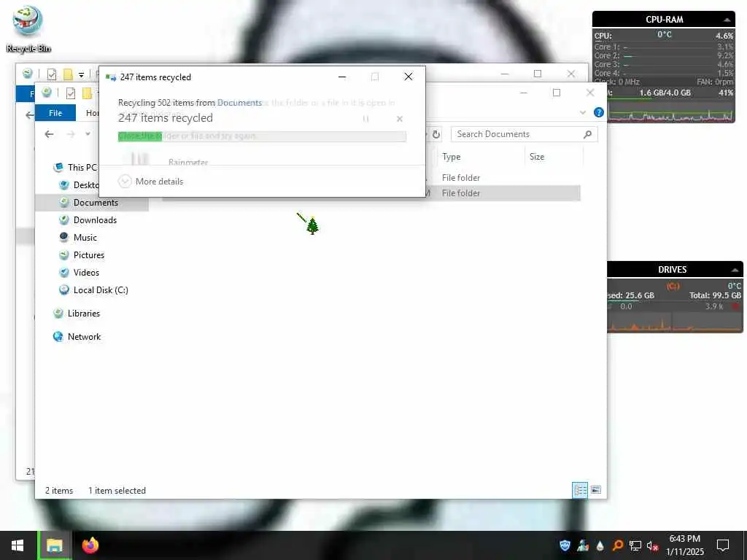Viewport: 747px width, 560px height.
Task: Click the orange magnifier tray icon
Action: coord(617,545)
